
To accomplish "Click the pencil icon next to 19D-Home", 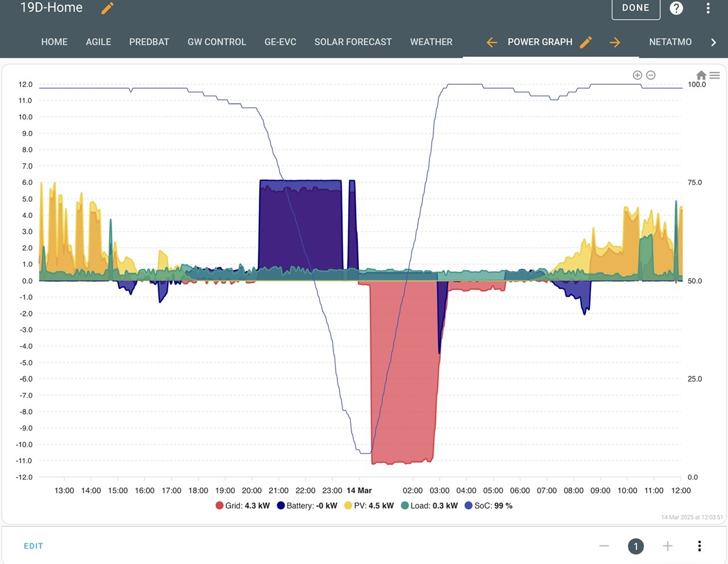I will (x=107, y=8).
